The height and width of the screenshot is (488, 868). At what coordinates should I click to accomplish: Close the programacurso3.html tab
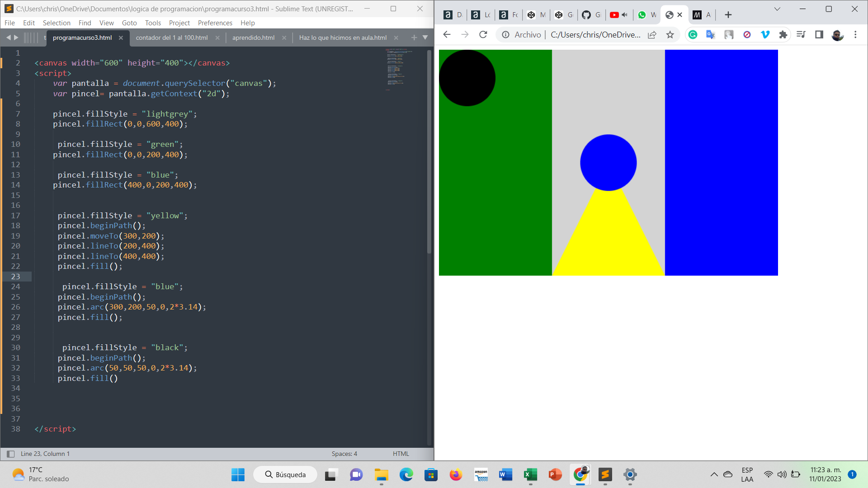[x=121, y=38]
